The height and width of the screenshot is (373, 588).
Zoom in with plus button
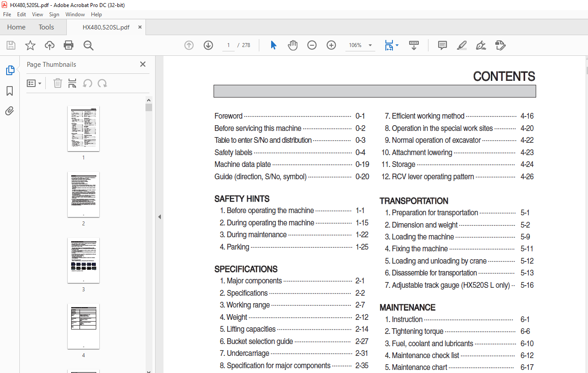pos(331,45)
